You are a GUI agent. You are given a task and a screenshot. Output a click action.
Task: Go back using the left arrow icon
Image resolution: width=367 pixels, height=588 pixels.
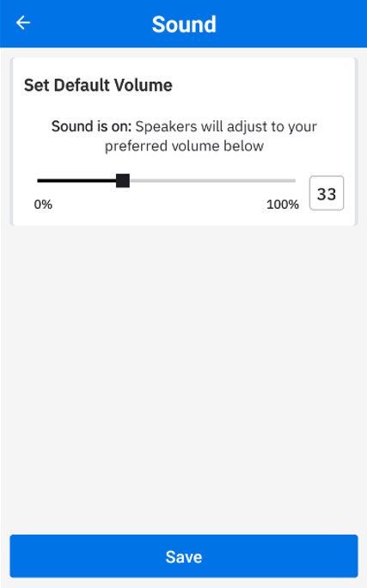click(23, 23)
